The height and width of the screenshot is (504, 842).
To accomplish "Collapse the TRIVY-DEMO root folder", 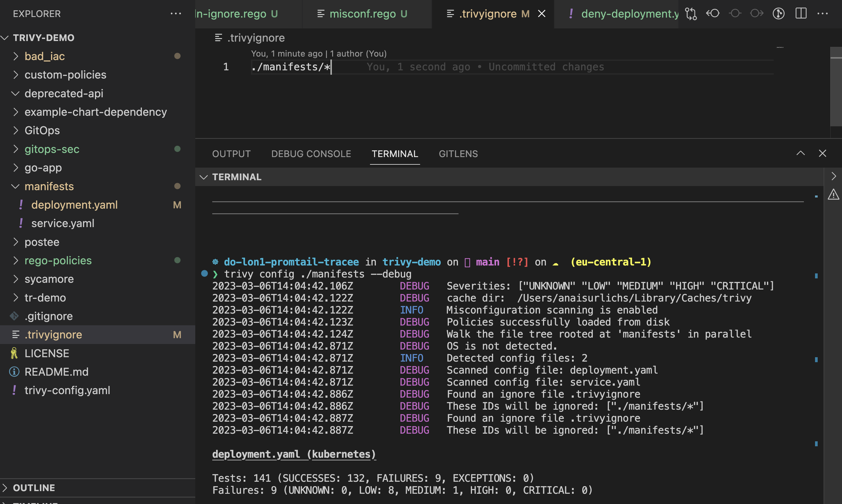I will (x=97, y=38).
